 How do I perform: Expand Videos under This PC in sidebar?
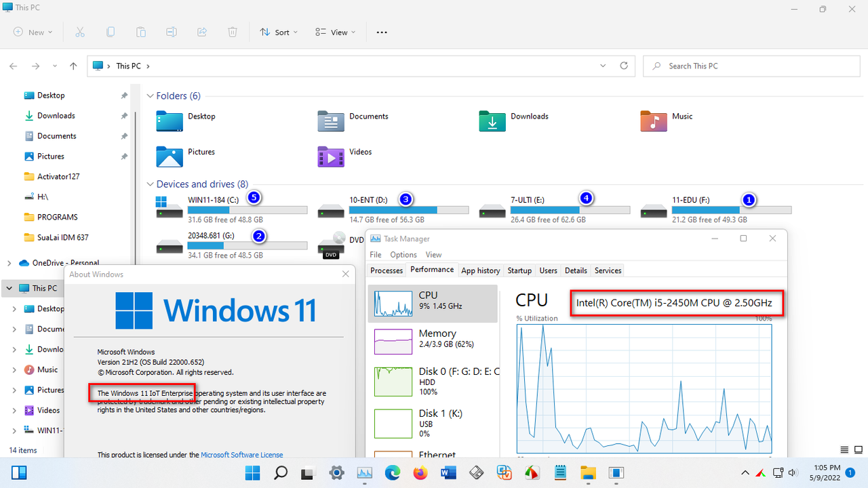pyautogui.click(x=14, y=410)
